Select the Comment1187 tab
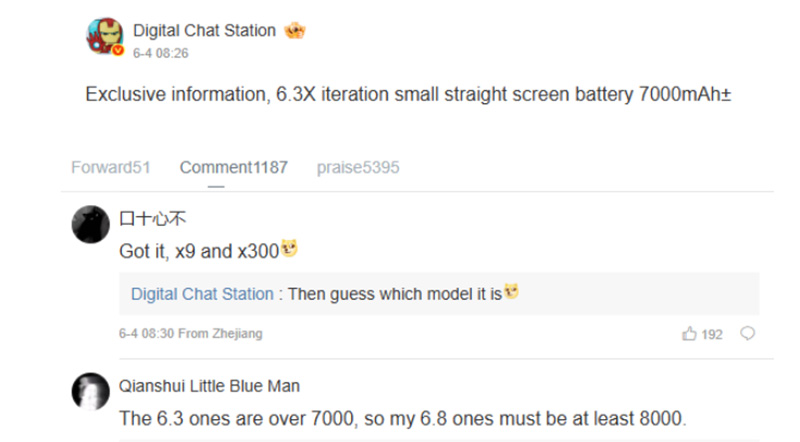Image resolution: width=800 pixels, height=442 pixels. coord(233,167)
